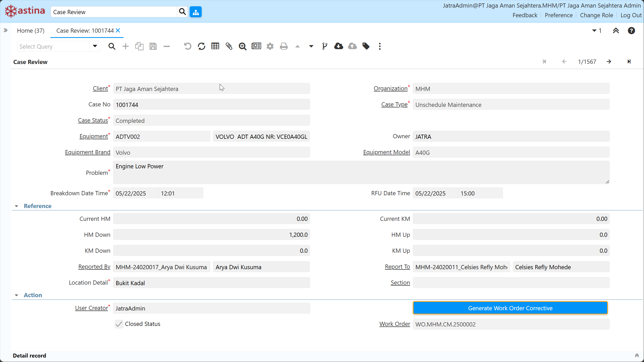This screenshot has width=644, height=362.
Task: Click the tag icon in toolbar
Action: click(x=366, y=46)
